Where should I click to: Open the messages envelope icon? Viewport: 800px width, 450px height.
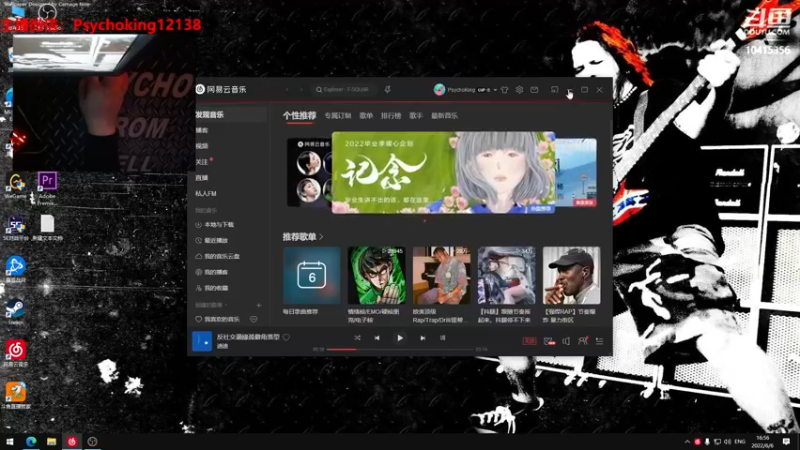[x=534, y=90]
